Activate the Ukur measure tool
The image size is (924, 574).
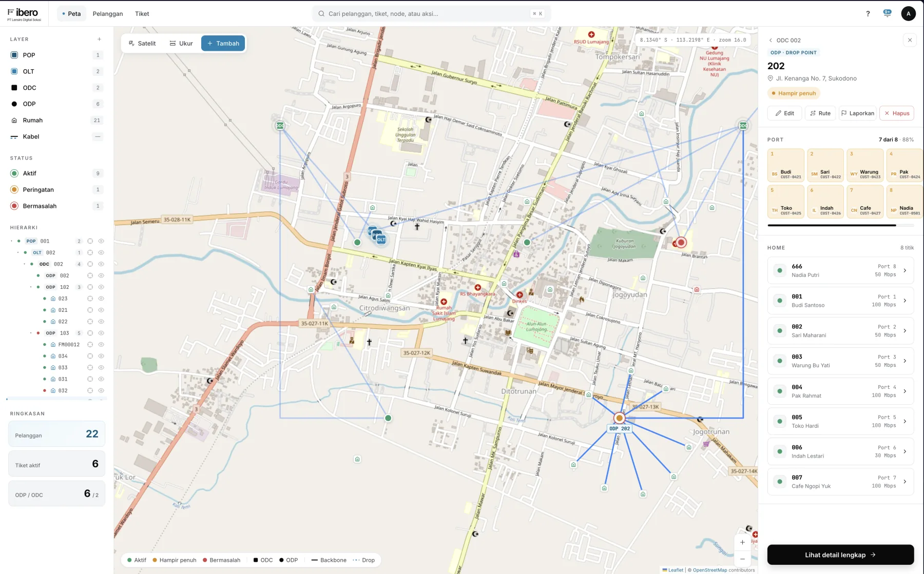(x=181, y=43)
